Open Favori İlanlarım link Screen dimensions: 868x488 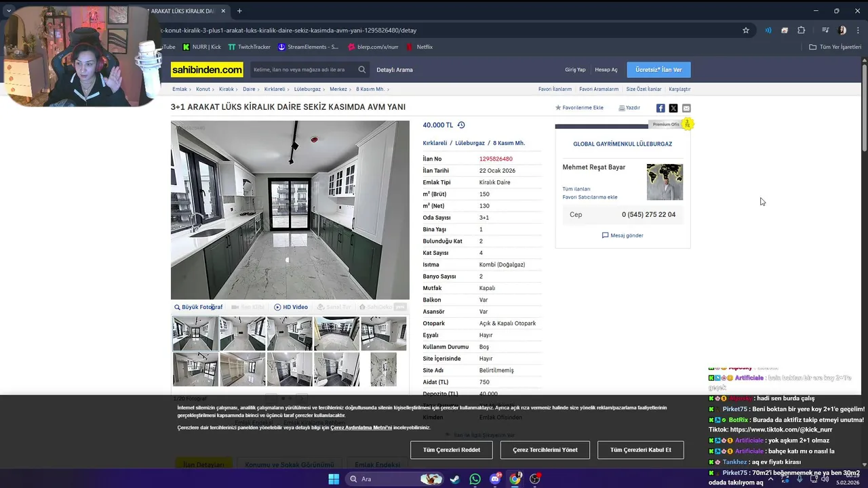pos(555,89)
